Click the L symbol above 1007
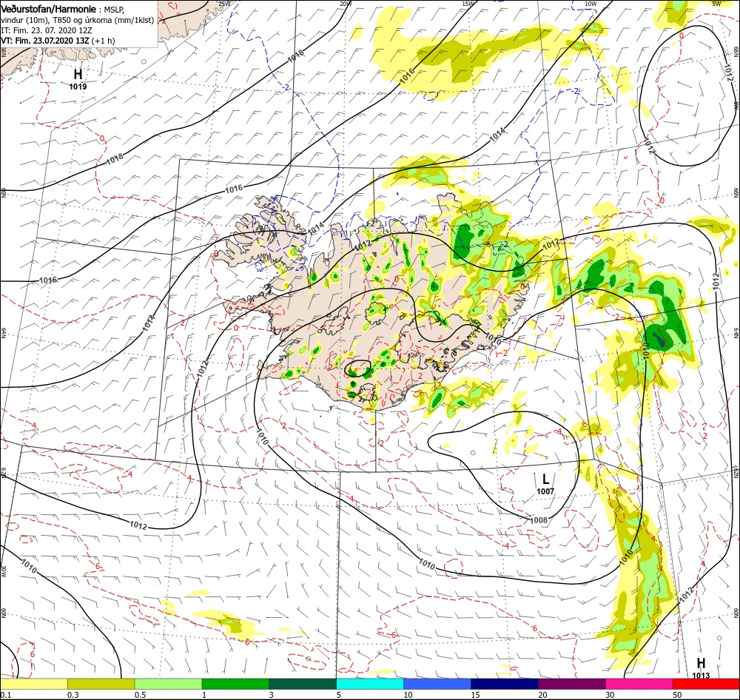Image resolution: width=740 pixels, height=700 pixels. [x=545, y=479]
